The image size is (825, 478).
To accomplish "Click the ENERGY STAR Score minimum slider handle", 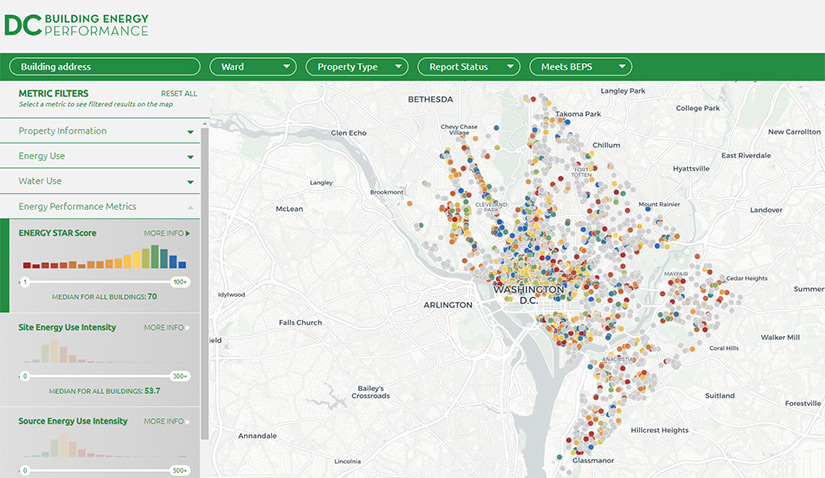I will pos(24,282).
